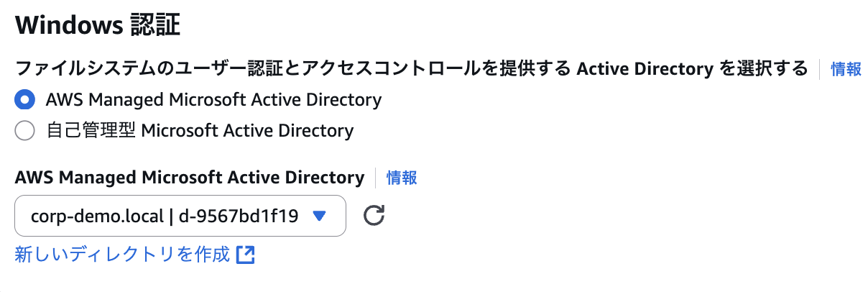Click the refresh directories icon

click(374, 216)
